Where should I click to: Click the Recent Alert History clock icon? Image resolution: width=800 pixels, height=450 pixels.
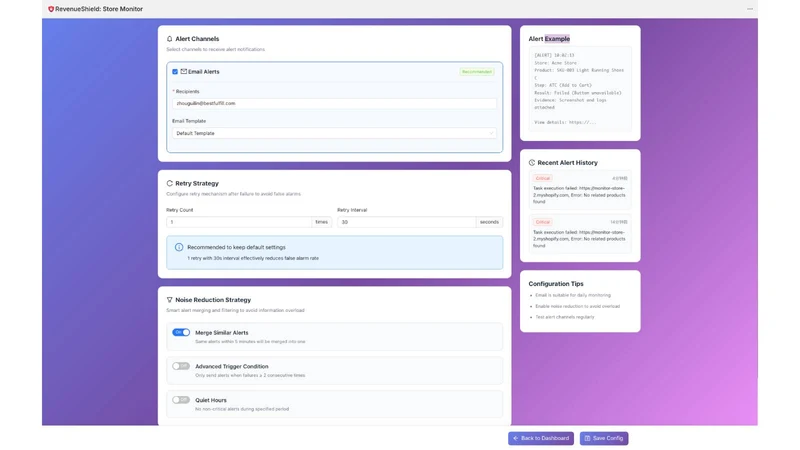[532, 163]
